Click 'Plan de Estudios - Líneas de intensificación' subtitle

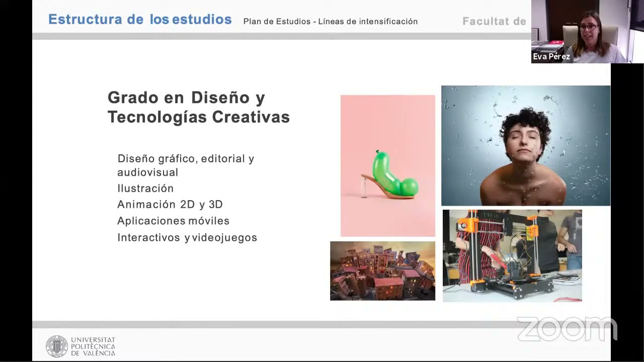[331, 22]
